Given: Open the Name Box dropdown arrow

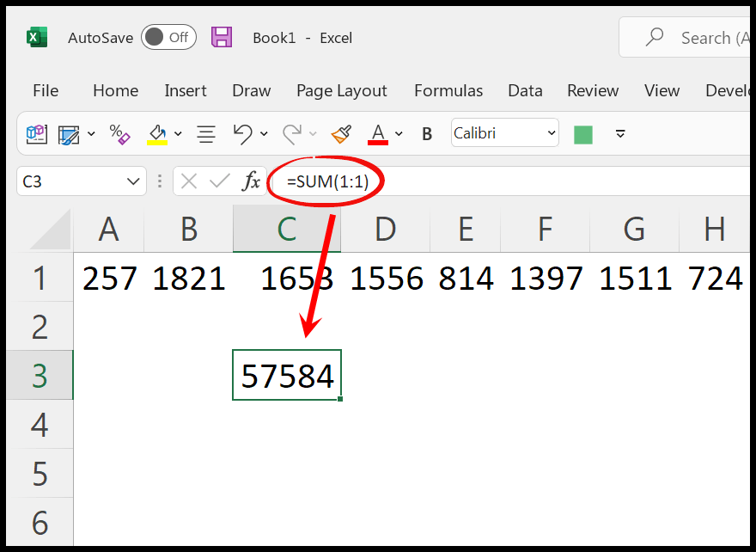Looking at the screenshot, I should pos(133,181).
